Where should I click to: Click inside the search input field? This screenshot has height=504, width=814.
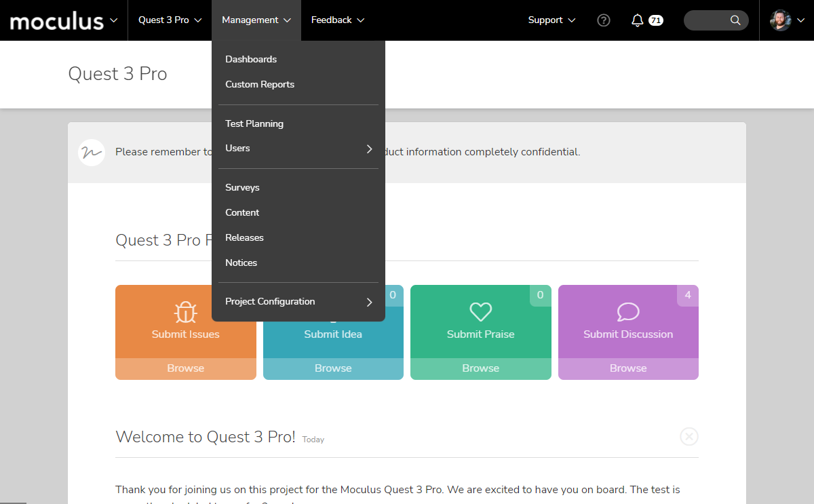tap(707, 20)
